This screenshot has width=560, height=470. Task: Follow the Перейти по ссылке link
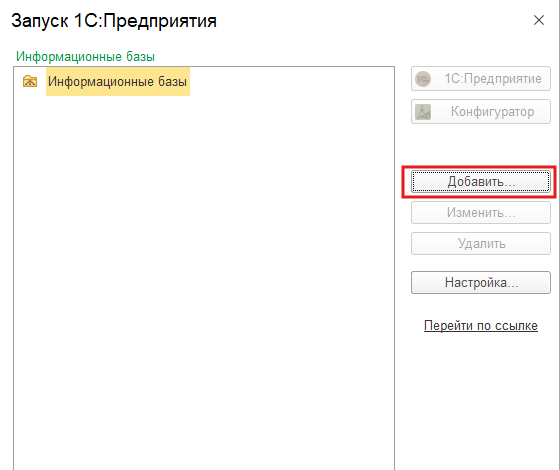click(x=481, y=325)
